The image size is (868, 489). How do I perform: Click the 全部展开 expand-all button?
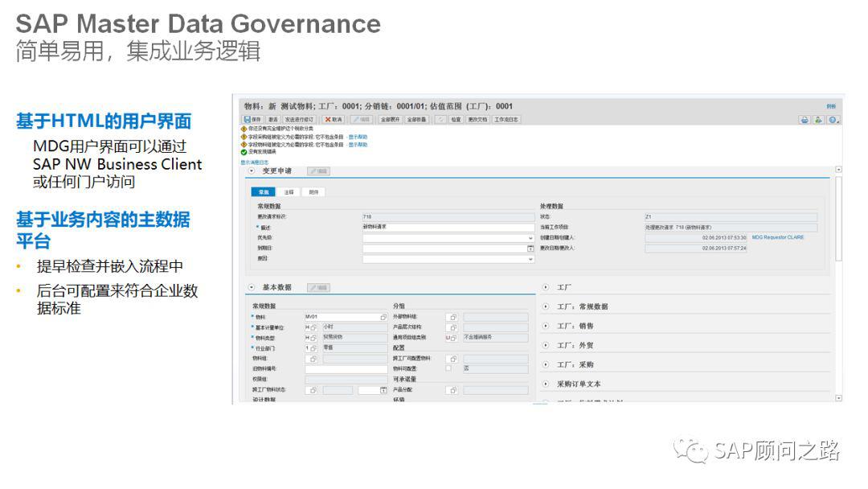pos(391,120)
